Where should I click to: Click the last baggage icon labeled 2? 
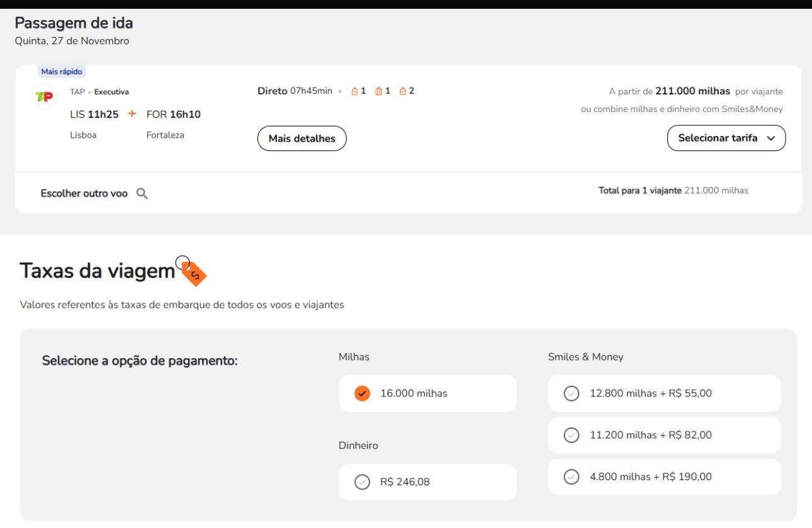pos(403,91)
